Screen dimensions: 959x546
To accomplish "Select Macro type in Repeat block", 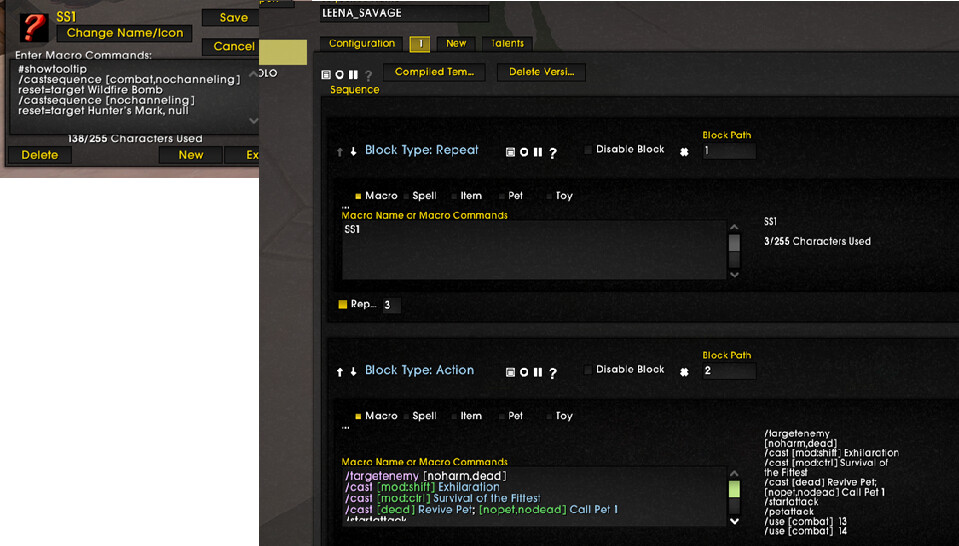I will click(358, 196).
